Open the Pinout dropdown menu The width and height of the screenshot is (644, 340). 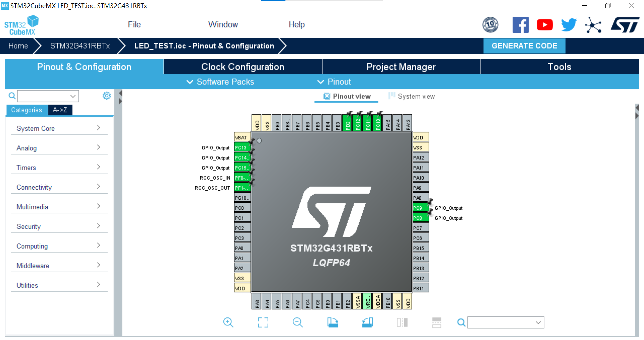point(334,82)
